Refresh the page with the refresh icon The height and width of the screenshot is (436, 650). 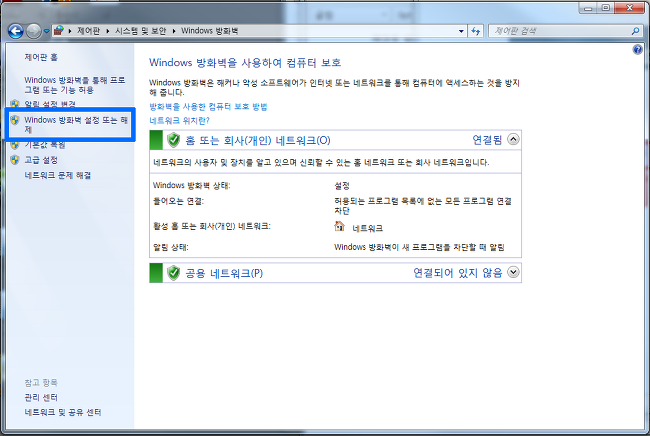tap(475, 31)
